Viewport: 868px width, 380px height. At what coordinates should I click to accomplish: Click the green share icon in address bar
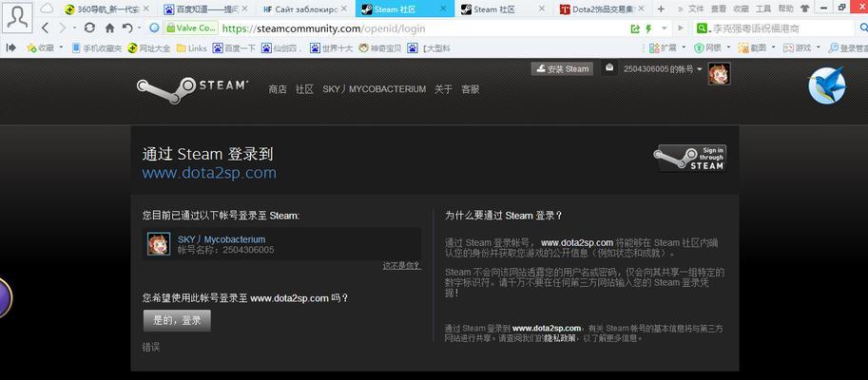(635, 28)
